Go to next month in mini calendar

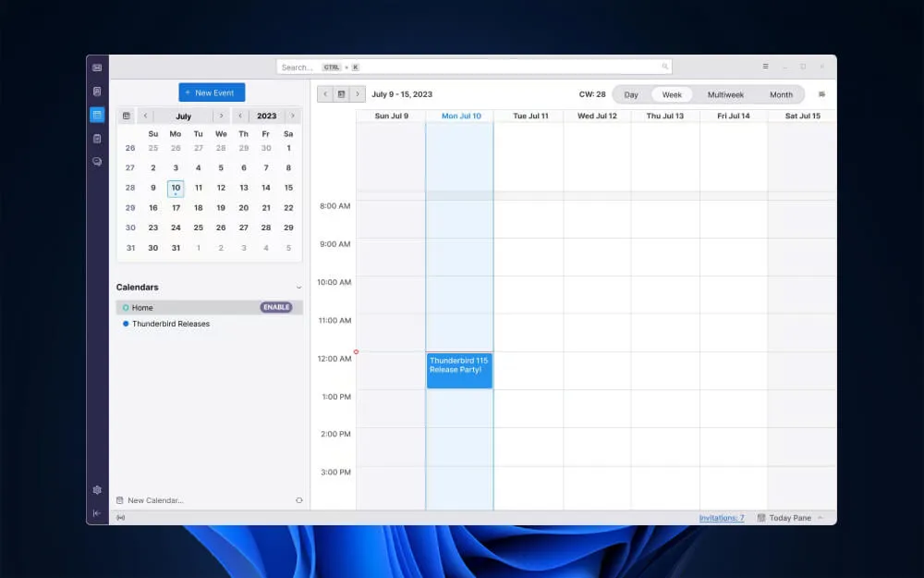[x=220, y=117]
